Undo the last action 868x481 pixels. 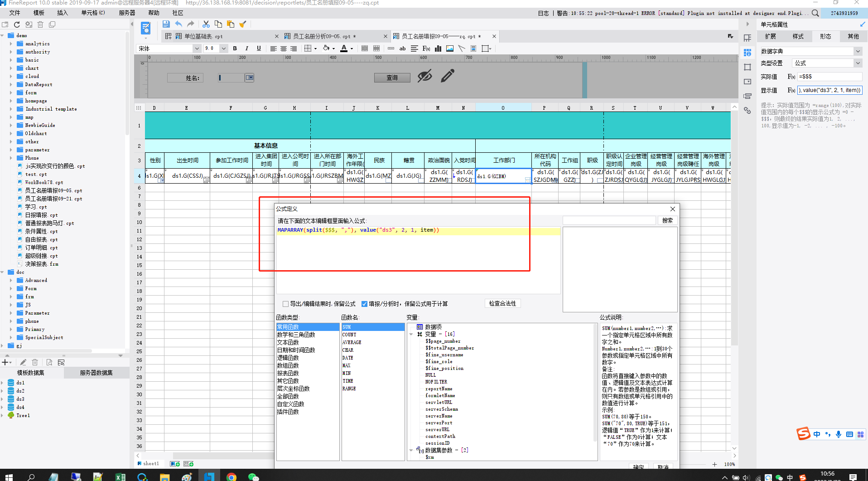click(178, 24)
